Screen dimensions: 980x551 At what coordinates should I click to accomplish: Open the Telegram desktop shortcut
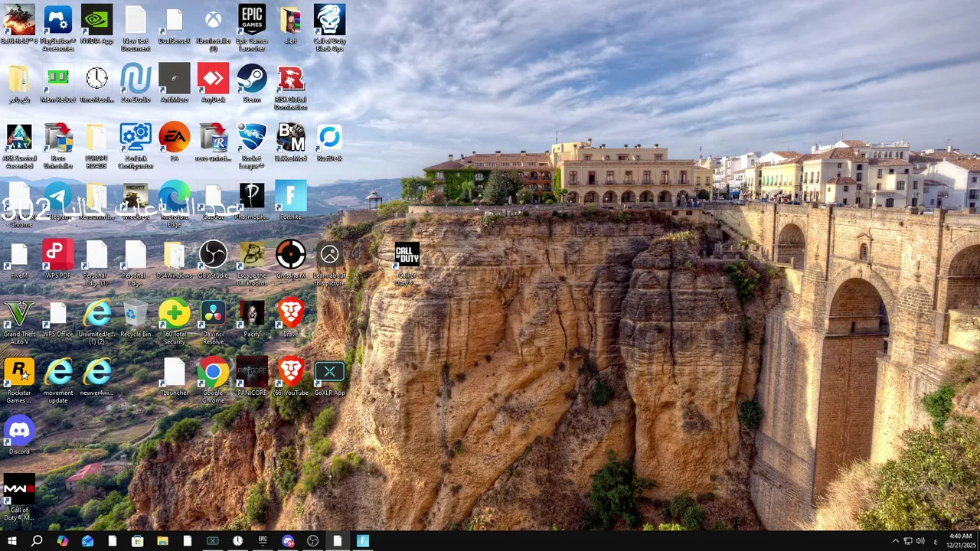click(x=58, y=201)
